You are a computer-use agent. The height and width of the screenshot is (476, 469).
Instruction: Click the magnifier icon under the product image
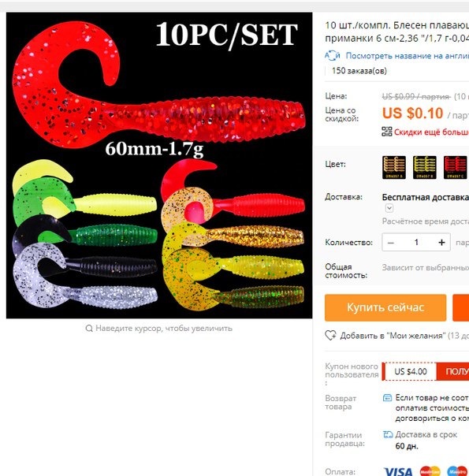point(89,328)
